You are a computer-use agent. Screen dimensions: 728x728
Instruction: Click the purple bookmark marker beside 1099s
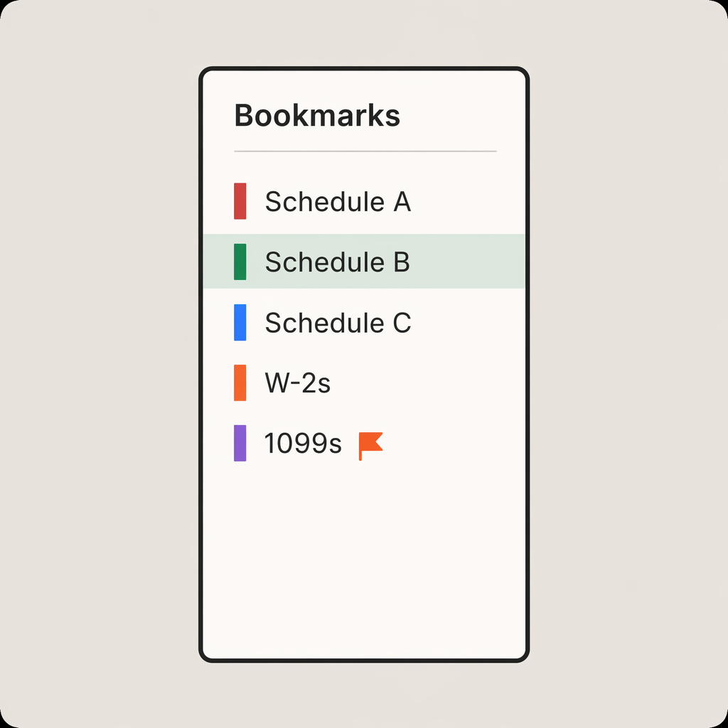(240, 443)
